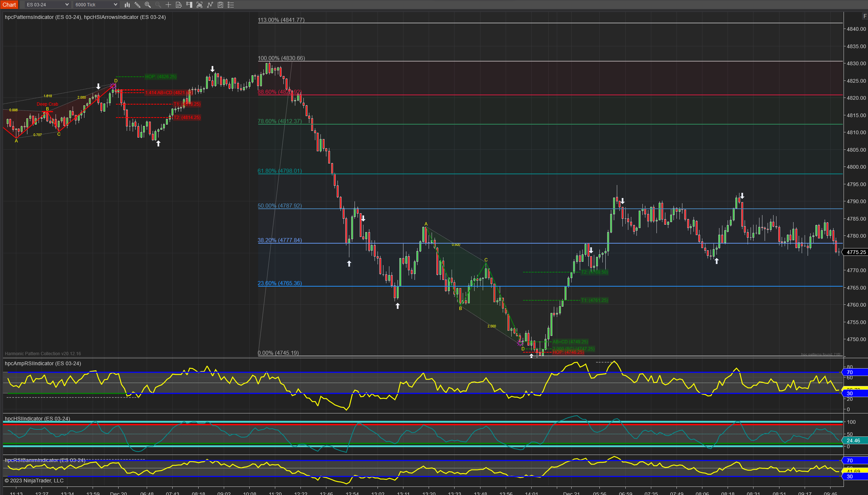
Task: Click the F button at top right
Action: 865,16
